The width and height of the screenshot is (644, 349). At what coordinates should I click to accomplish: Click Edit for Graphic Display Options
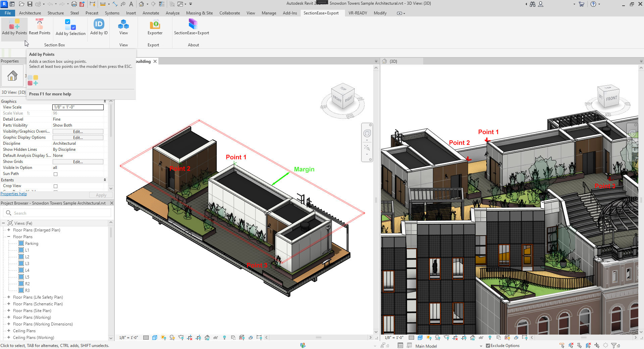tap(78, 138)
